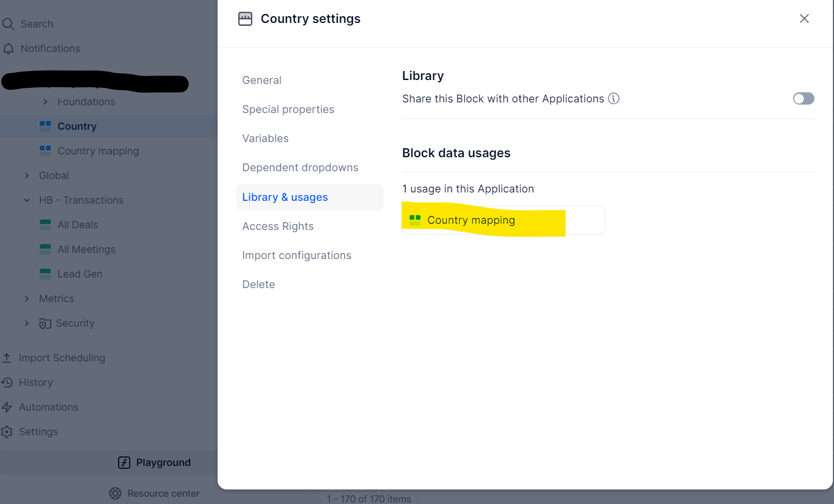
Task: Open the History label
Action: pyautogui.click(x=36, y=383)
